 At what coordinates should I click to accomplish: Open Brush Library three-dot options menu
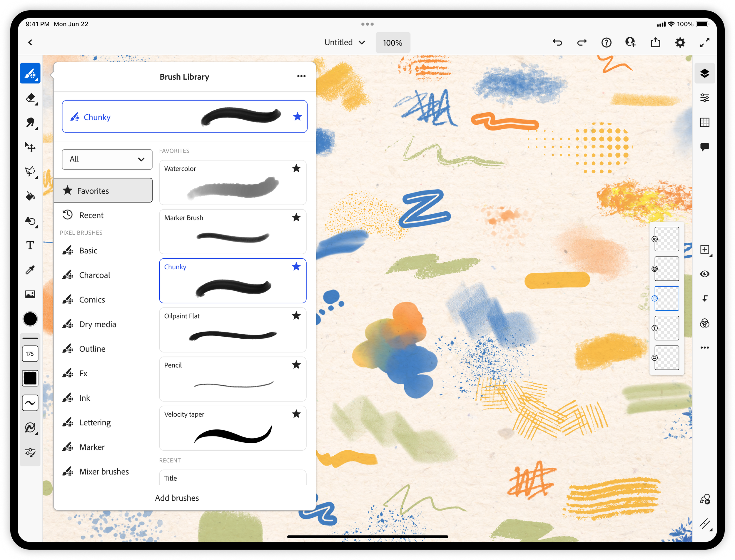point(301,76)
